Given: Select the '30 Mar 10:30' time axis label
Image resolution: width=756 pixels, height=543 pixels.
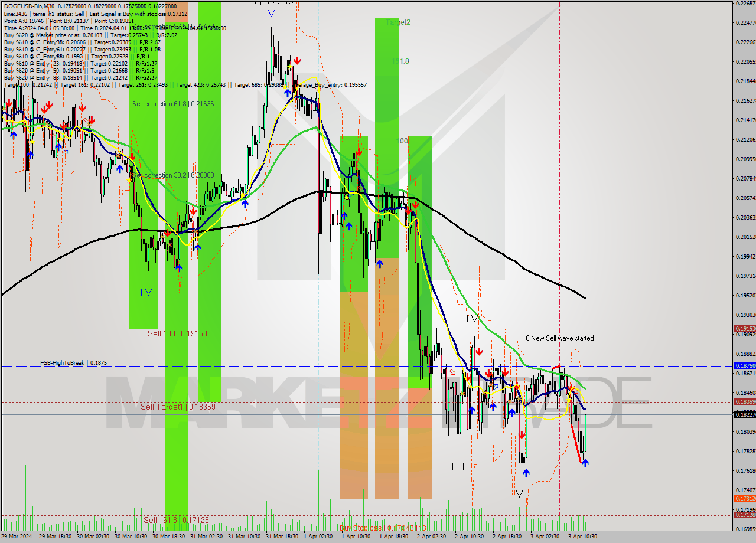Looking at the screenshot, I should pyautogui.click(x=131, y=537).
